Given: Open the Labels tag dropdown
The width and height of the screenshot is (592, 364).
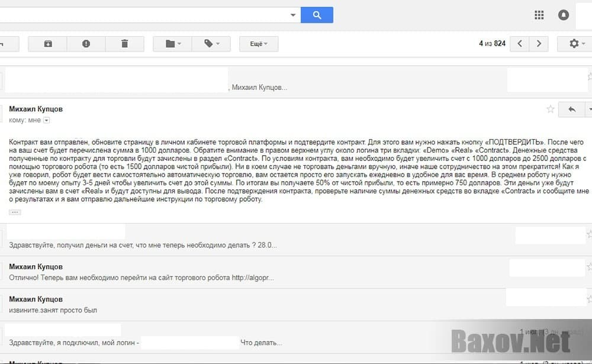Looking at the screenshot, I should click(211, 44).
